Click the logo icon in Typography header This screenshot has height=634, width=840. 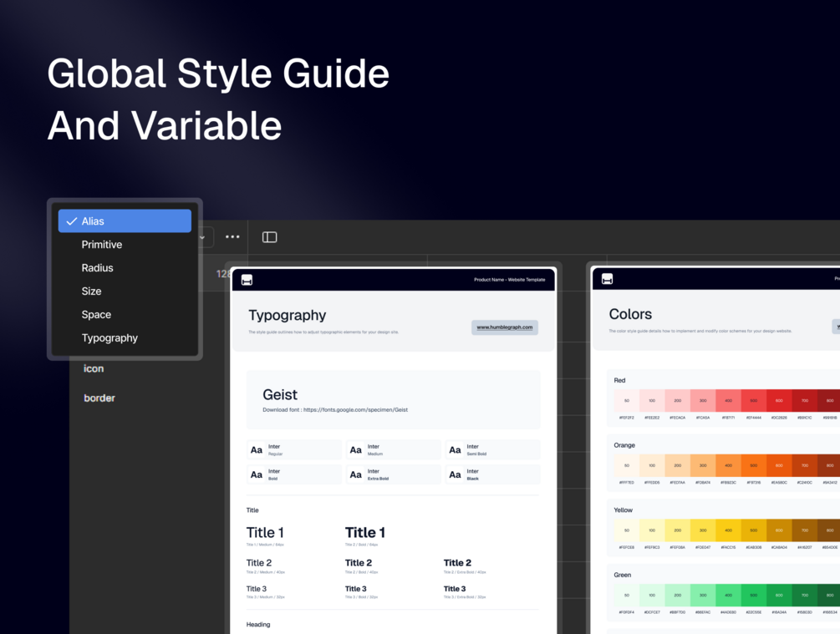pos(247,280)
